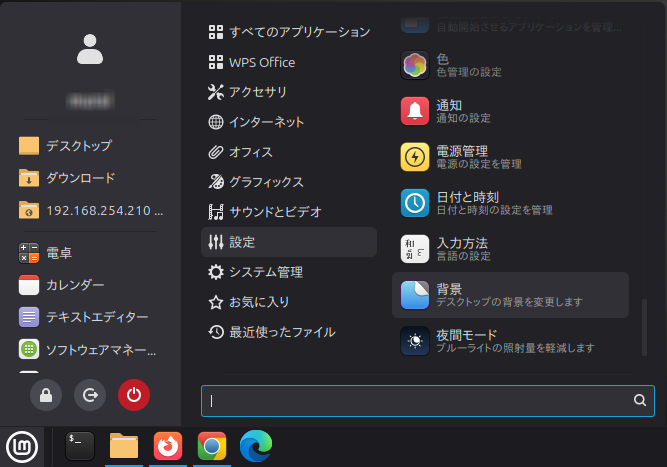Launch Terminal from the taskbar
Viewport: 667px width, 467px height.
[80, 445]
